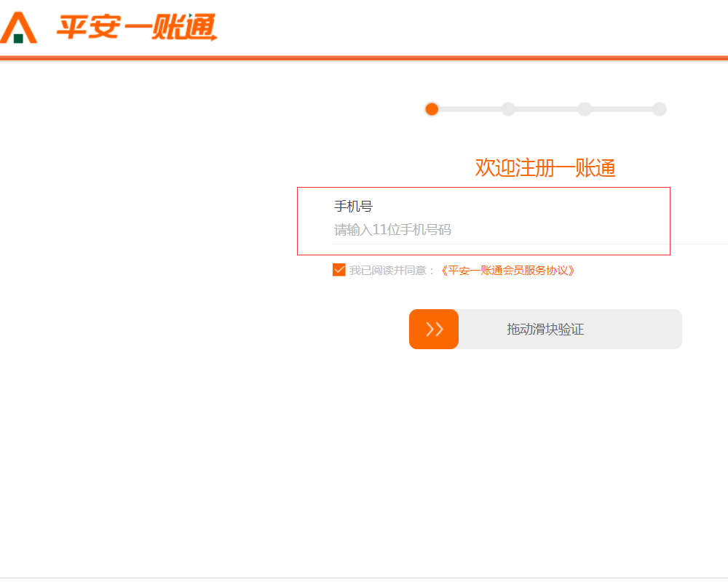This screenshot has height=582, width=728.
Task: Click the 平安一账通 brand logo text
Action: click(137, 28)
